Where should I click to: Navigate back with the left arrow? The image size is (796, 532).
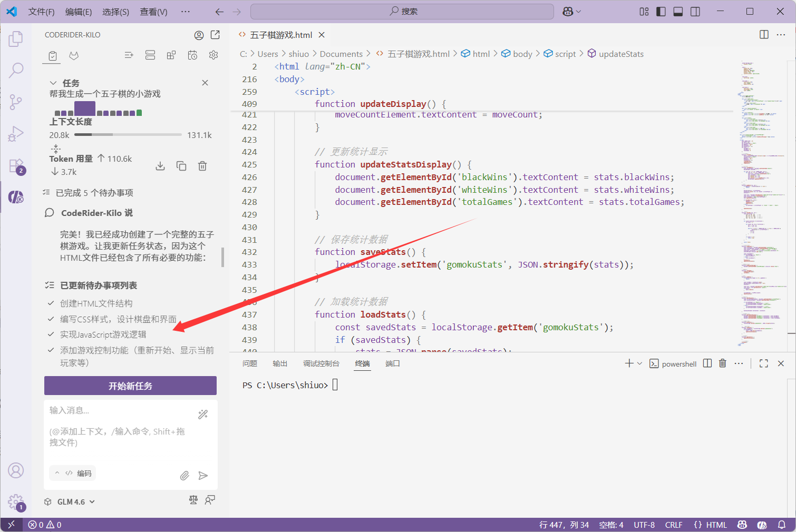tap(219, 12)
